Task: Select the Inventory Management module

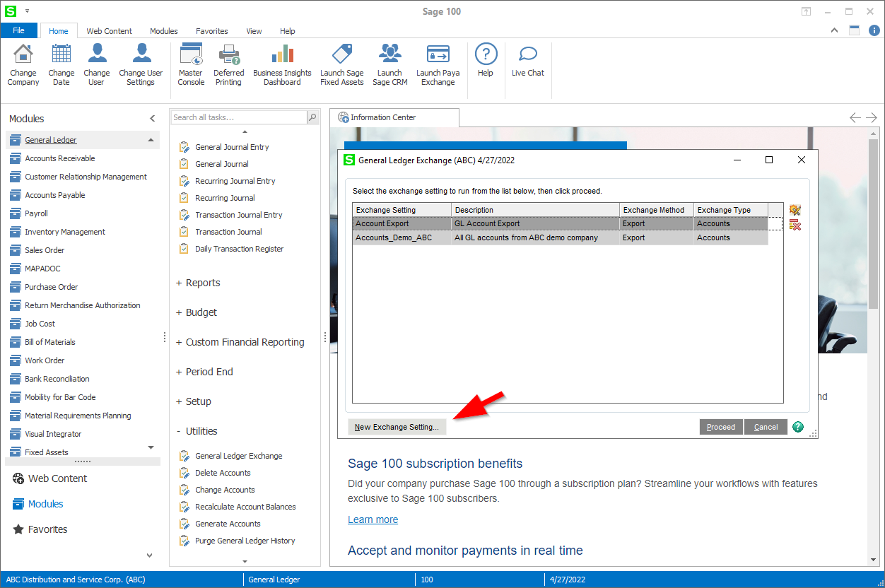Action: coord(65,232)
